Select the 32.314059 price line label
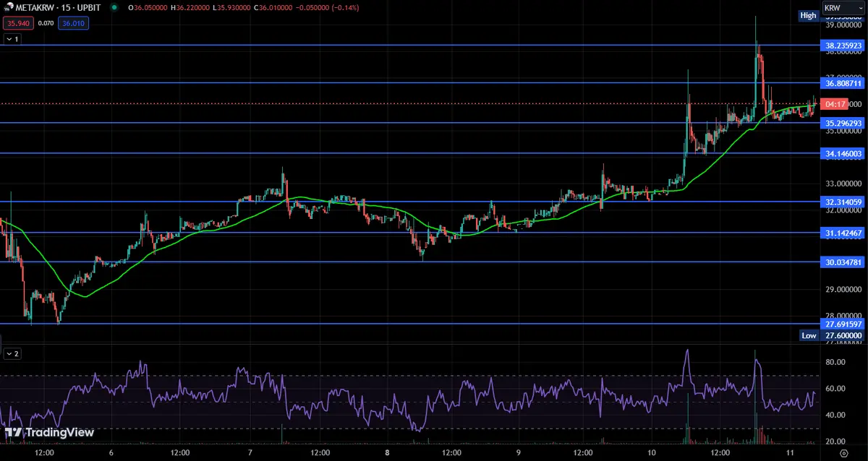Screen dimensions: 868x461 pos(843,202)
